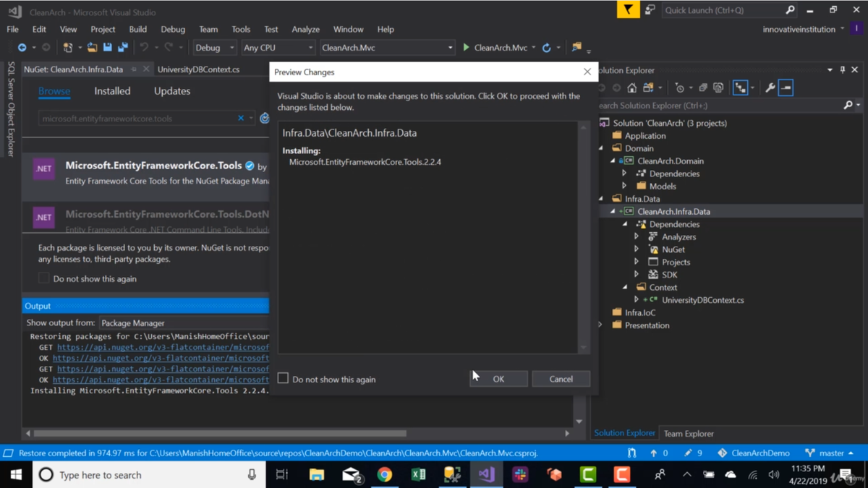Click the Navigate Backward toolbar arrow
Image resolution: width=868 pixels, height=488 pixels.
(x=22, y=48)
